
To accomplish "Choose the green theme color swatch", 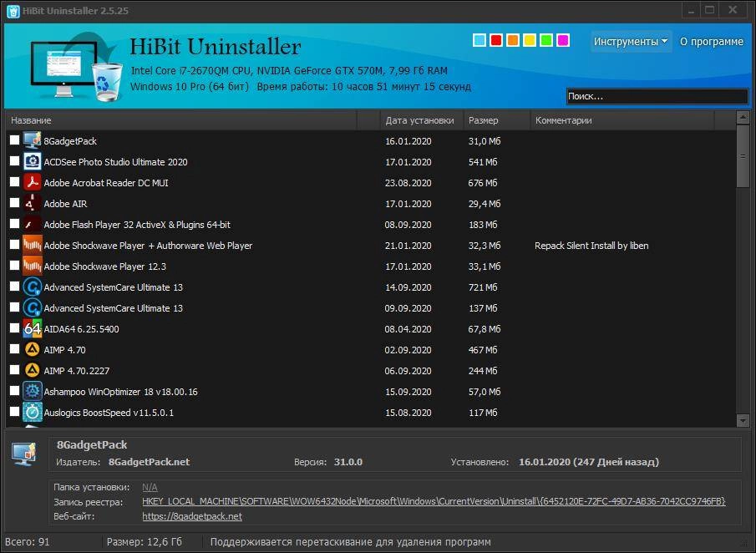I will click(x=546, y=40).
